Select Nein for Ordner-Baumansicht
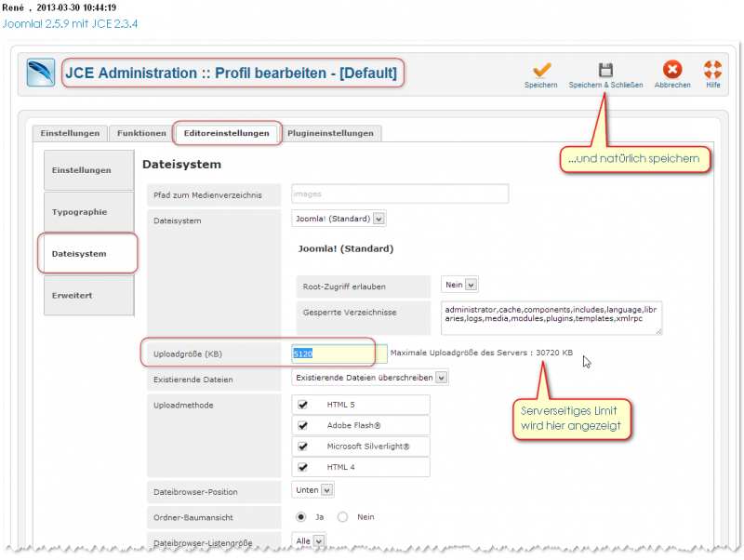This screenshot has height=560, width=744. pyautogui.click(x=342, y=517)
